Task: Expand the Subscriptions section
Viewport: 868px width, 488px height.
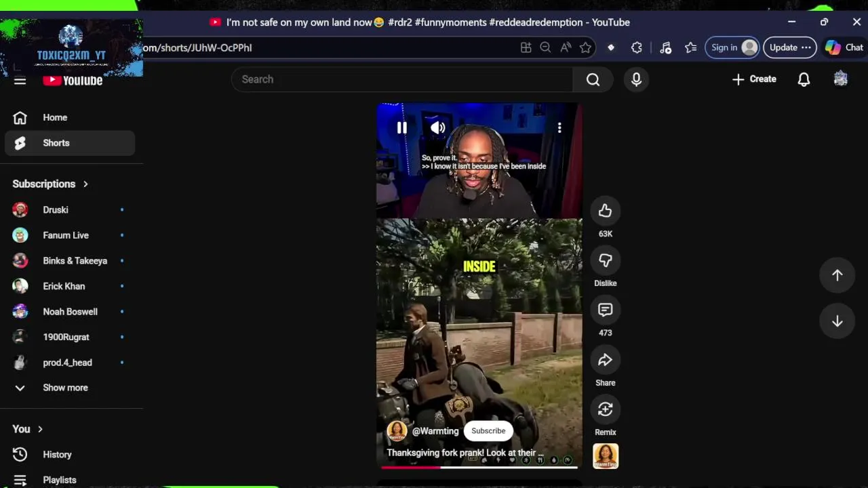Action: click(51, 184)
